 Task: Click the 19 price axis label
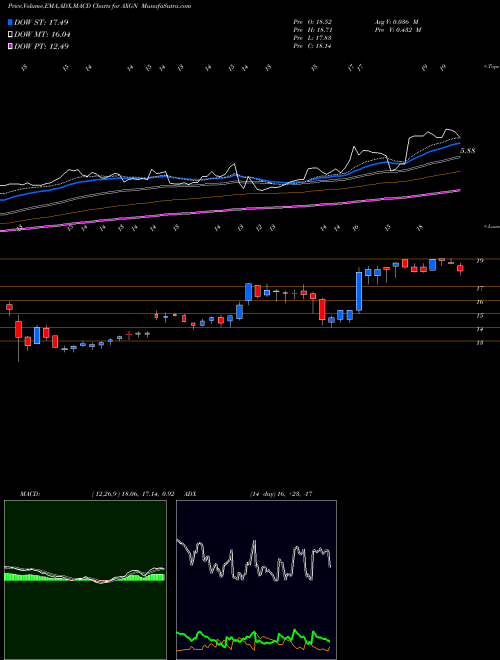[479, 261]
